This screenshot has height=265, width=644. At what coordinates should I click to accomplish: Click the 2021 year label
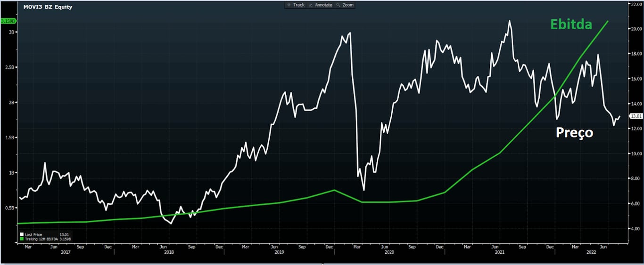coord(501,253)
